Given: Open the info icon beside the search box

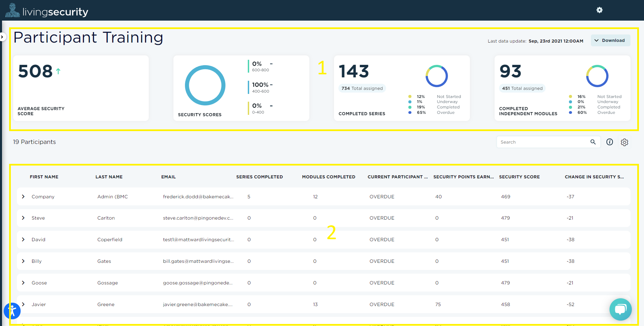Looking at the screenshot, I should coord(610,142).
